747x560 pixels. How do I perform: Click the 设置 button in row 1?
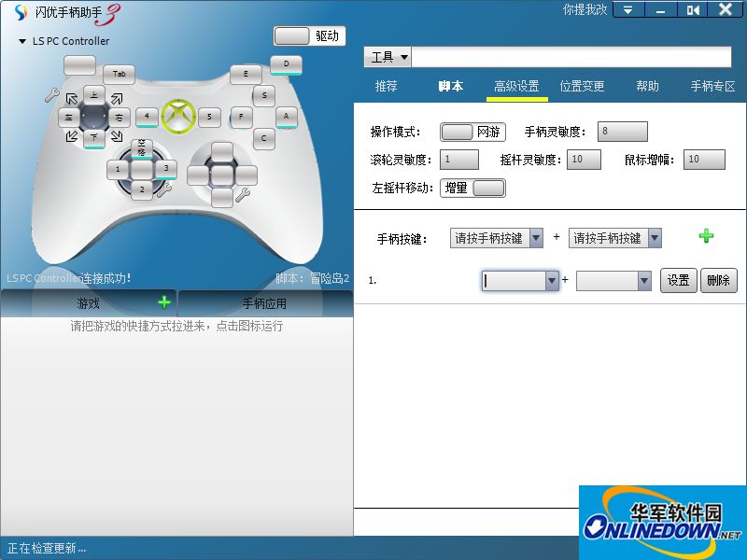[x=678, y=280]
